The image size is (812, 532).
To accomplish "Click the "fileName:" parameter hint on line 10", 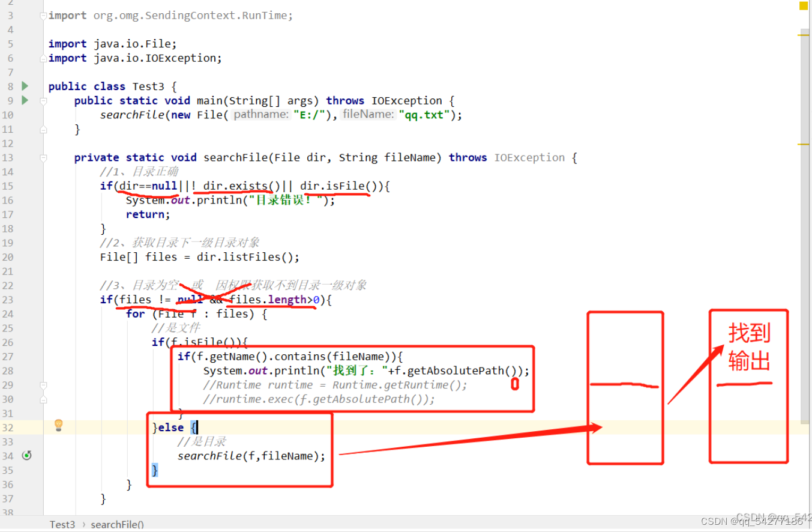I will pyautogui.click(x=368, y=115).
